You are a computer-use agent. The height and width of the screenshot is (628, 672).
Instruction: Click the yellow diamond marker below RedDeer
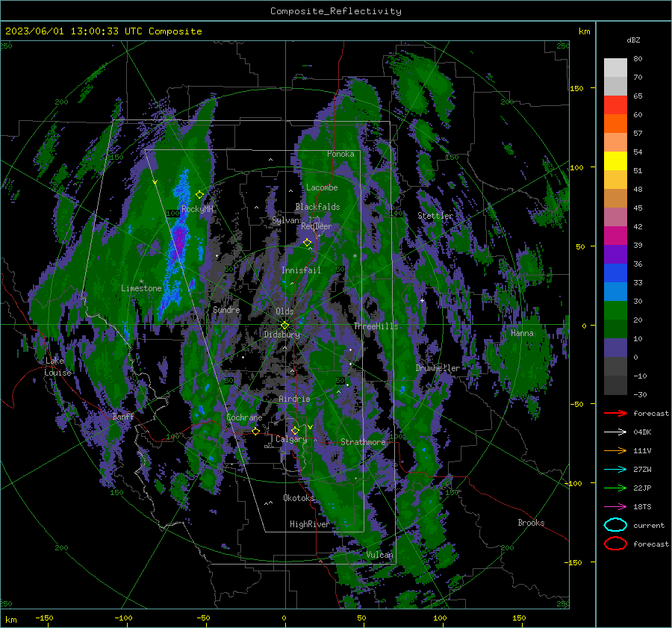(307, 243)
